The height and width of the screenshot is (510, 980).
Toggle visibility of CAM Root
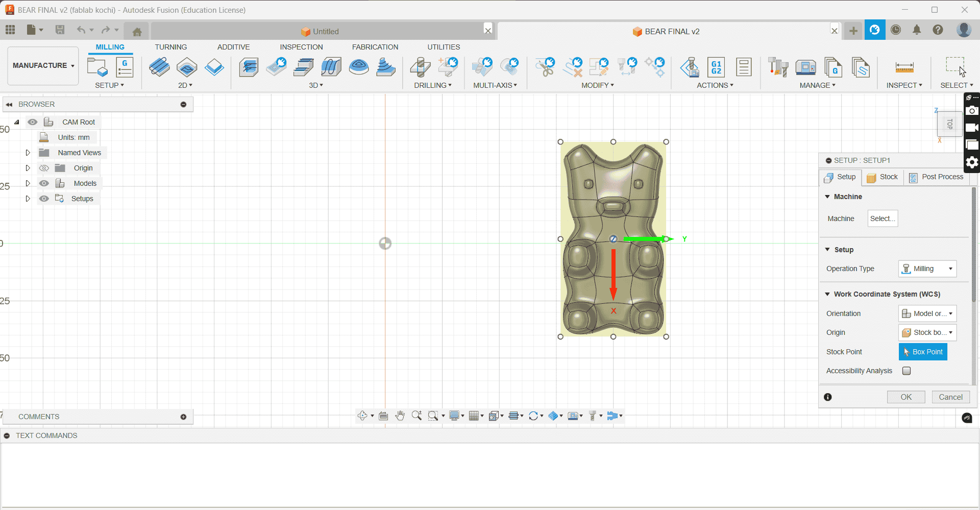tap(33, 122)
